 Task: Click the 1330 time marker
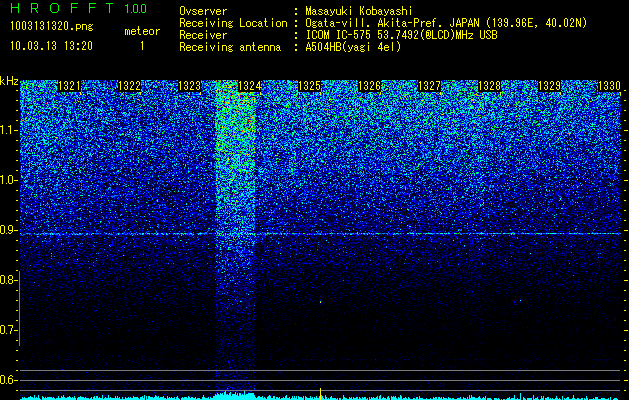pos(609,86)
